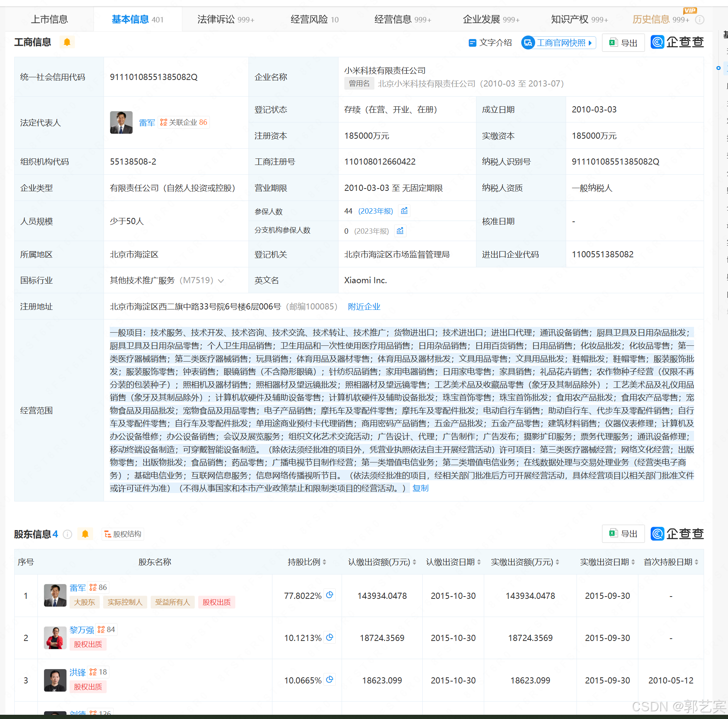
Task: Open the 文字介绍 text introduction view
Action: click(490, 42)
